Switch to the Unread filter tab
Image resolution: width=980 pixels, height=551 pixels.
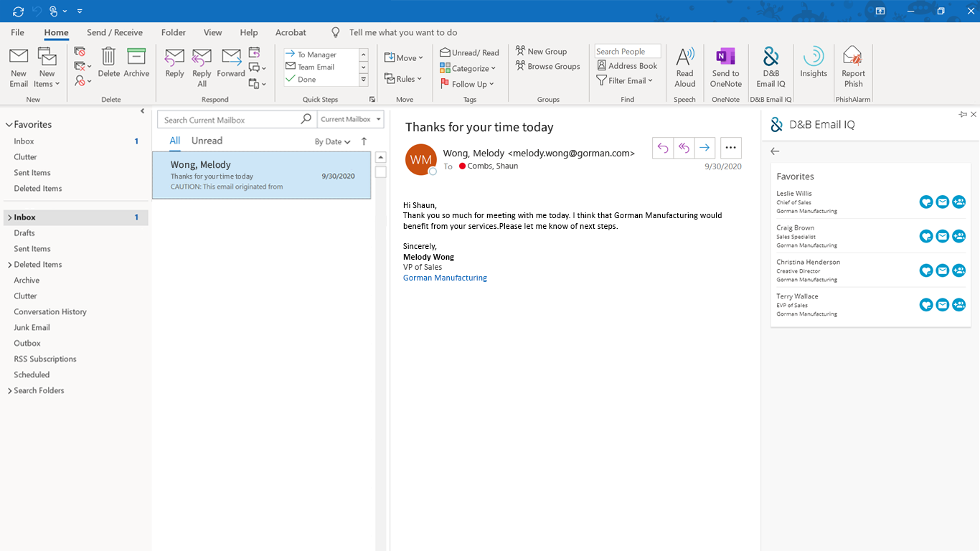pos(207,141)
